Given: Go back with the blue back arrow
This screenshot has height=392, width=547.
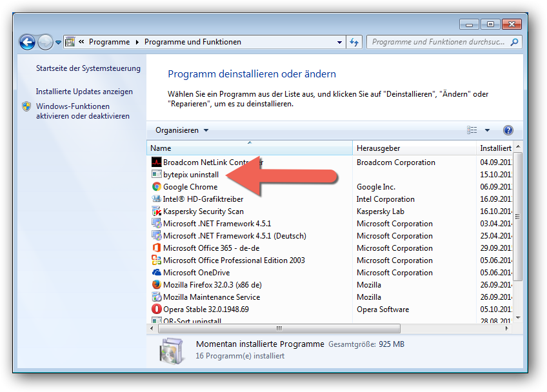Looking at the screenshot, I should [27, 43].
